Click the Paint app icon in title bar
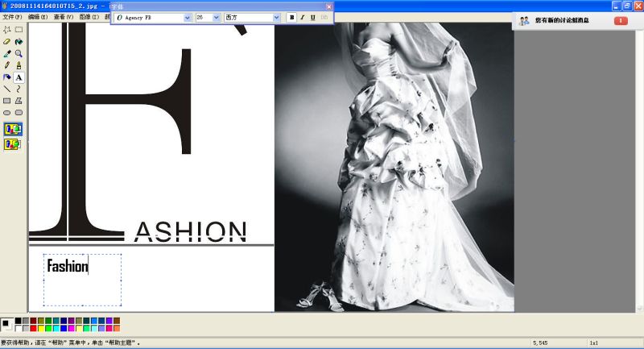644x349 pixels. (x=5, y=6)
